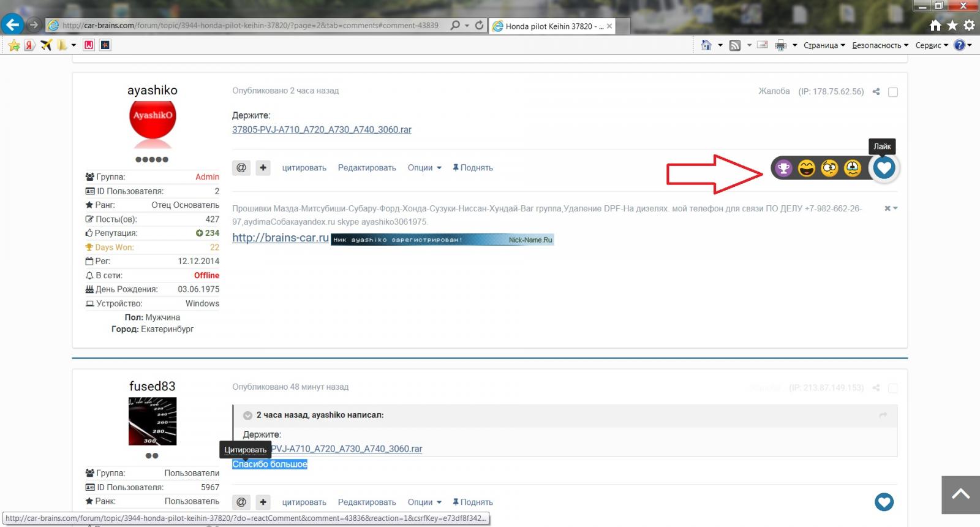Viewport: 980px width, 527px height.
Task: Click the share icon on ayashiko's post
Action: tap(876, 92)
